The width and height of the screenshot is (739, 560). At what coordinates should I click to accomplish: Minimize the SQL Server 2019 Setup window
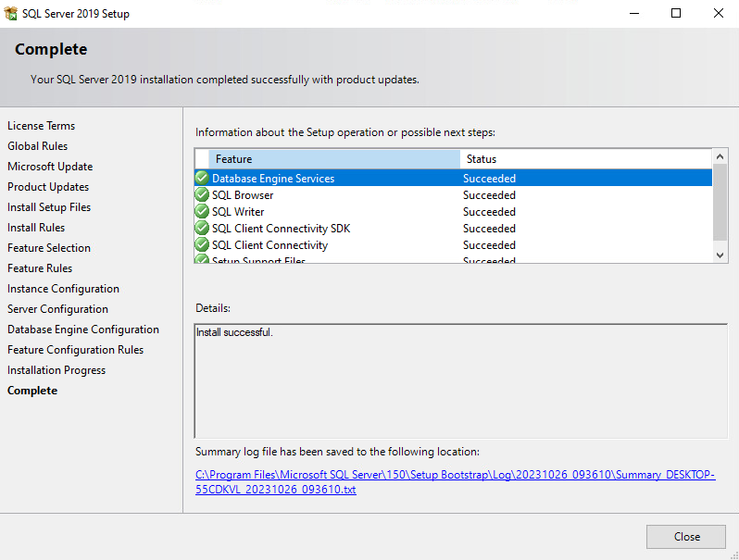point(634,13)
